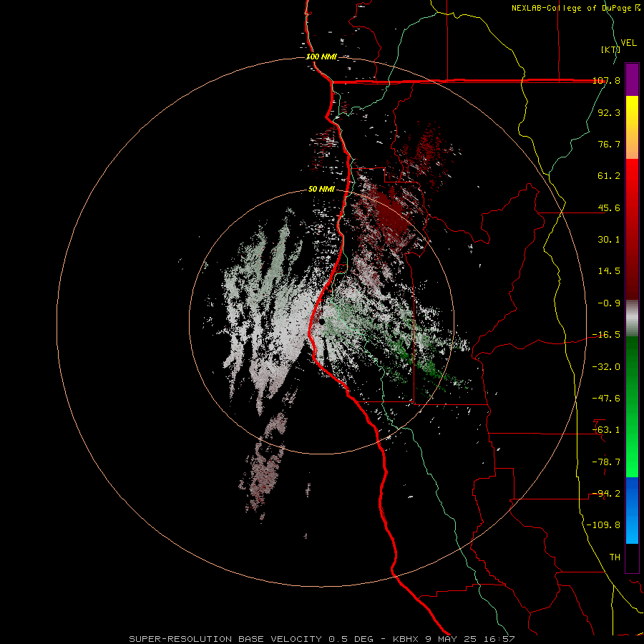Click the 14.5 scale value
Viewport: 644px width, 644px height.
pyautogui.click(x=609, y=271)
